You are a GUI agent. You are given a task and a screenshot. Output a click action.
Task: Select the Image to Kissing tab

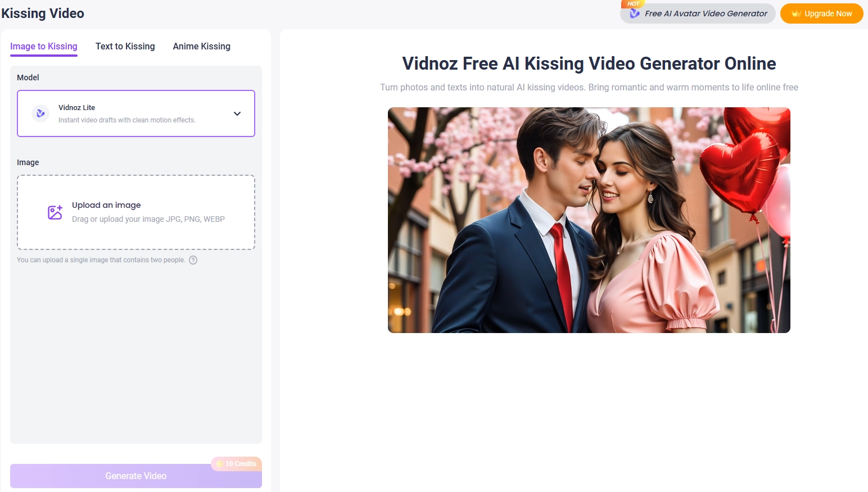click(x=44, y=47)
